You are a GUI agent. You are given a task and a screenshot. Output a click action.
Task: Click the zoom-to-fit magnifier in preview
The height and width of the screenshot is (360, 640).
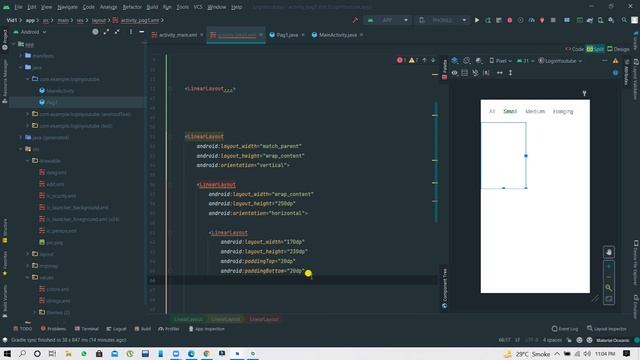coord(609,288)
